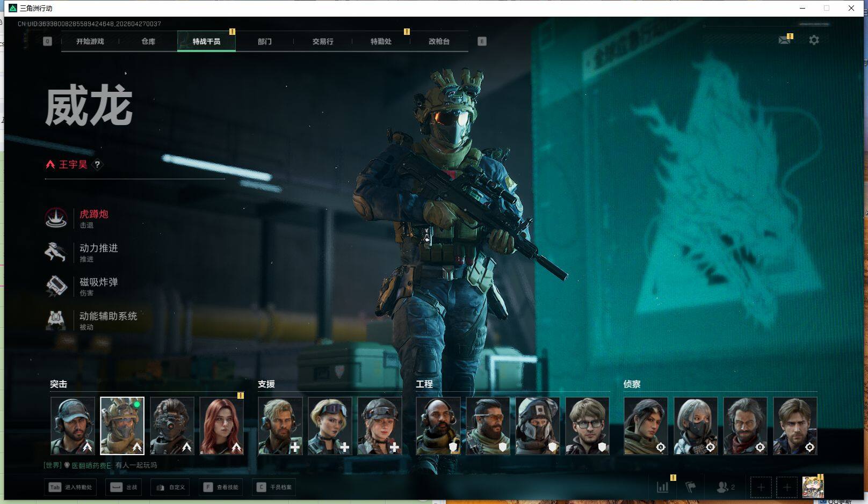Click the help question mark beside 王宇昊

[x=97, y=165]
